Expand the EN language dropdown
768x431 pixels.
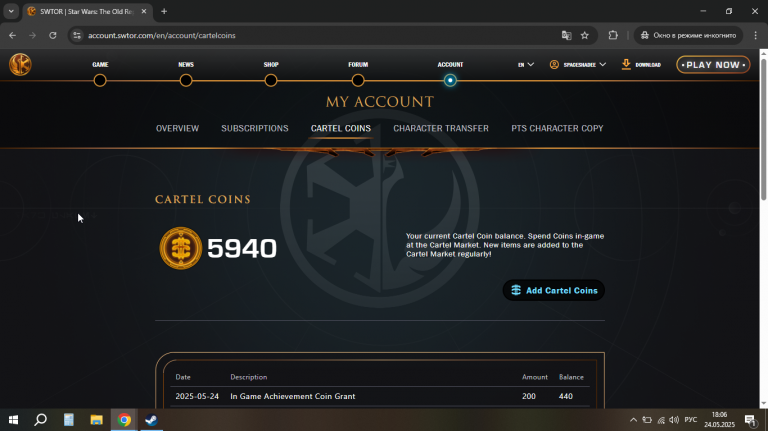tap(526, 65)
